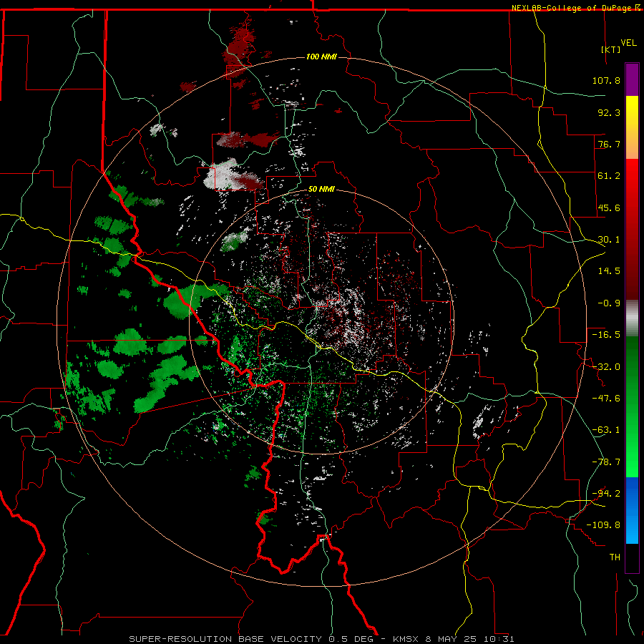Click the 30.1 legend value
This screenshot has height=644, width=644.
(609, 240)
